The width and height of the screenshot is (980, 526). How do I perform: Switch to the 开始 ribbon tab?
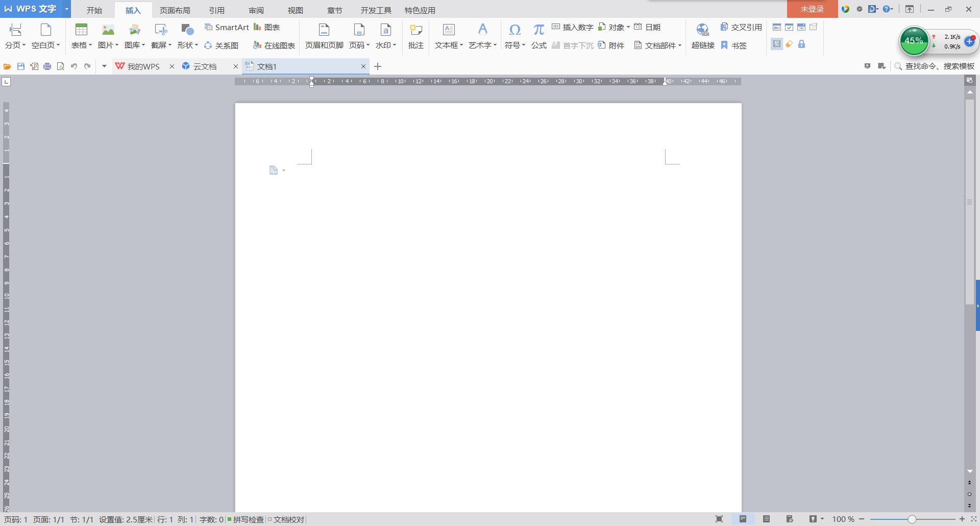tap(94, 10)
